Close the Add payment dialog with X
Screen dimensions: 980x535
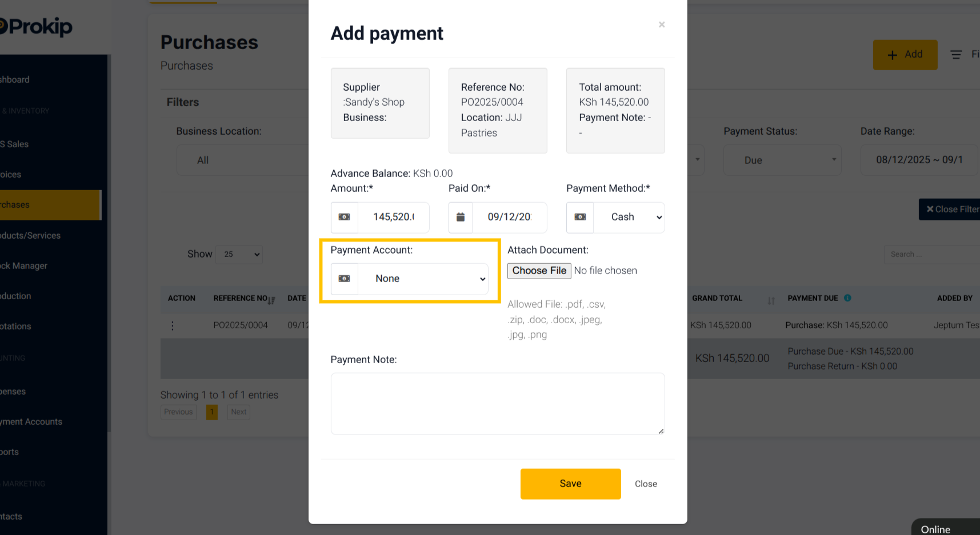pos(662,25)
